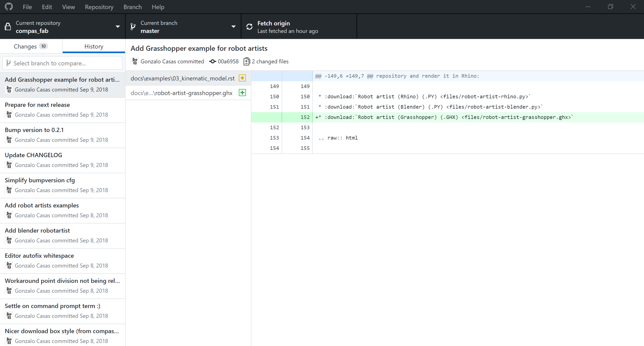Viewport: 644px width, 346px height.
Task: Click the repository lock icon
Action: pyautogui.click(x=8, y=27)
